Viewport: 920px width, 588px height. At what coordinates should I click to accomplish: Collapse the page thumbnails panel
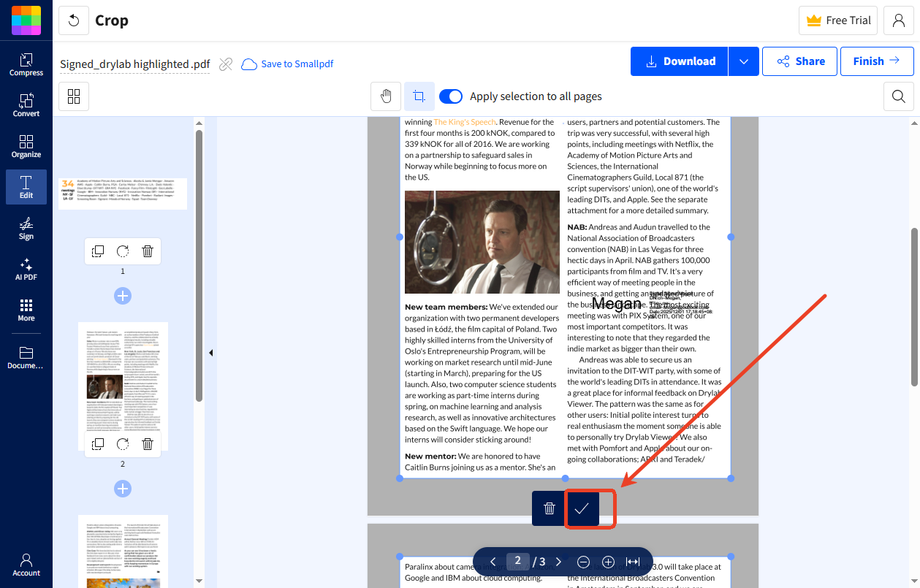pyautogui.click(x=210, y=352)
